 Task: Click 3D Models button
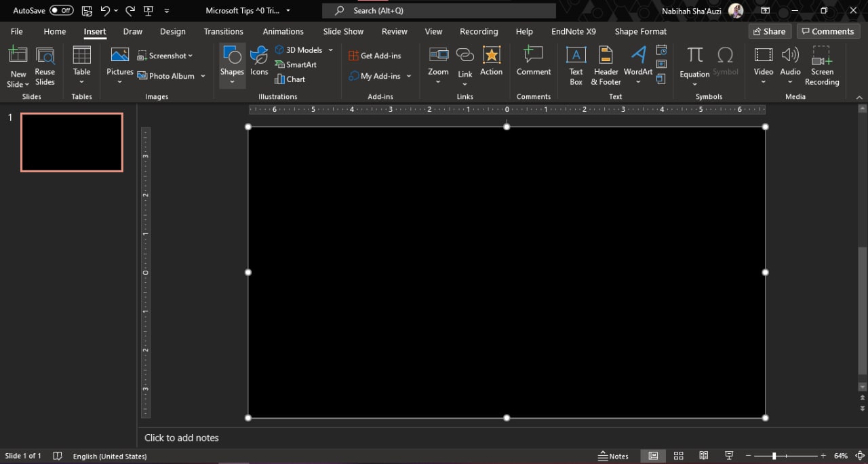[x=299, y=50]
